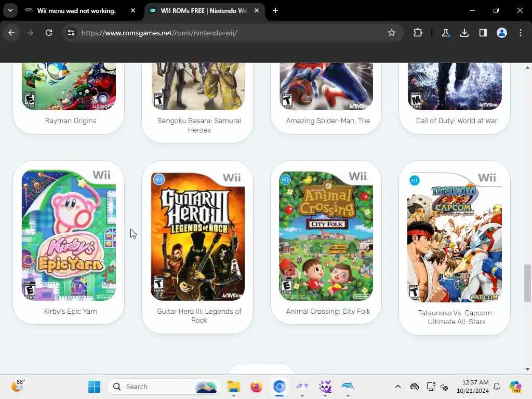Open the Kirby's Epic Yarn cover image
The height and width of the screenshot is (399, 532).
click(x=69, y=235)
